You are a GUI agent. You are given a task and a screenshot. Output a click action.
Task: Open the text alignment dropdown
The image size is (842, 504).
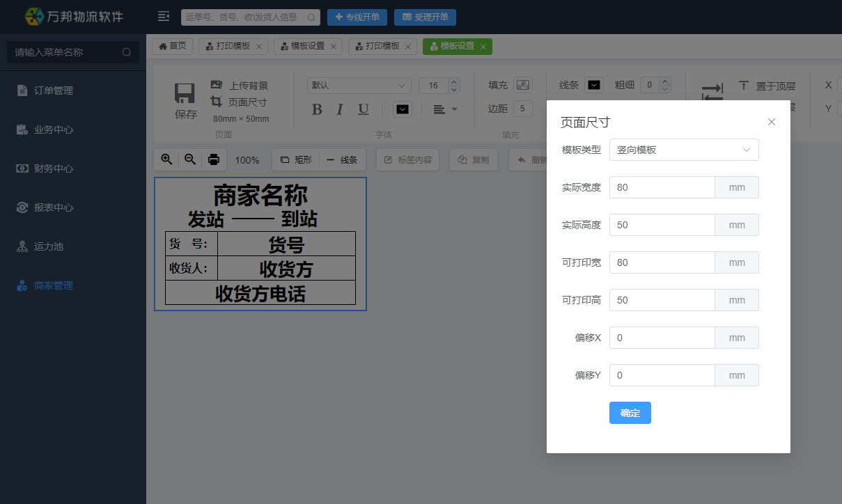click(446, 109)
